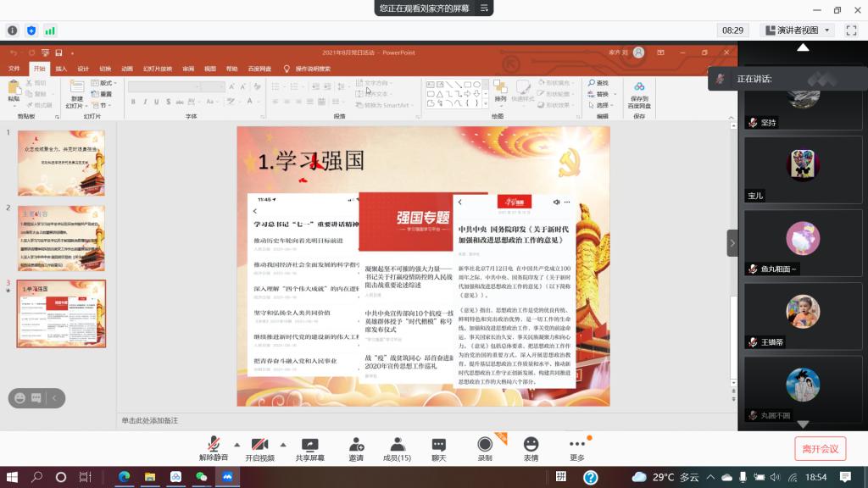Viewport: 868px width, 488px height.
Task: Expand audio options arrow beside 解除静音
Action: [236, 444]
